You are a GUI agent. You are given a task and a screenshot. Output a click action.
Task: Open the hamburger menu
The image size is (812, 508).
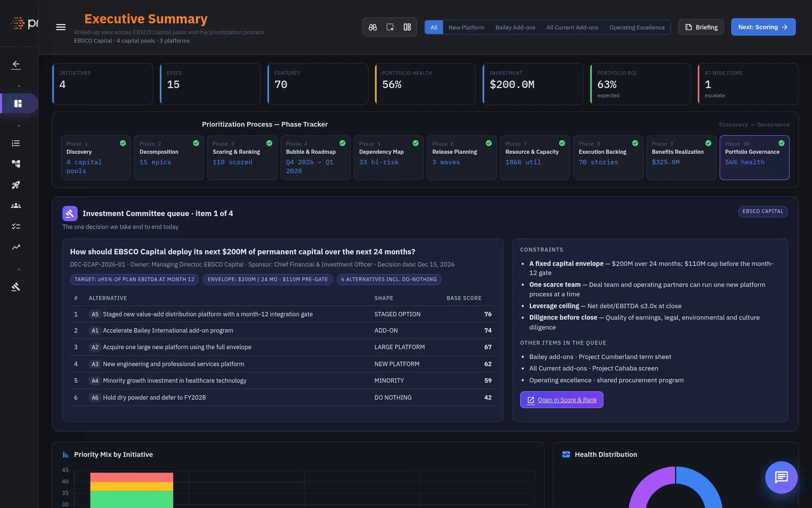click(x=61, y=27)
